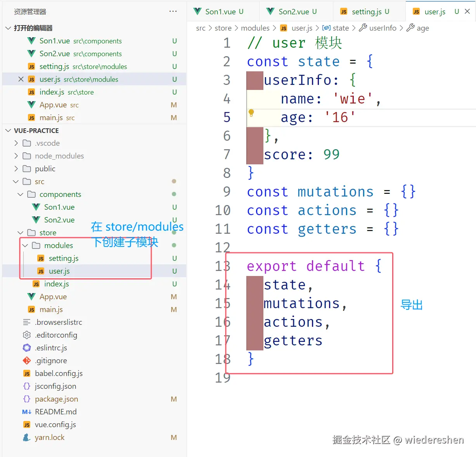This screenshot has width=476, height=457.
Task: Click the folder icon of public
Action: 27,169
